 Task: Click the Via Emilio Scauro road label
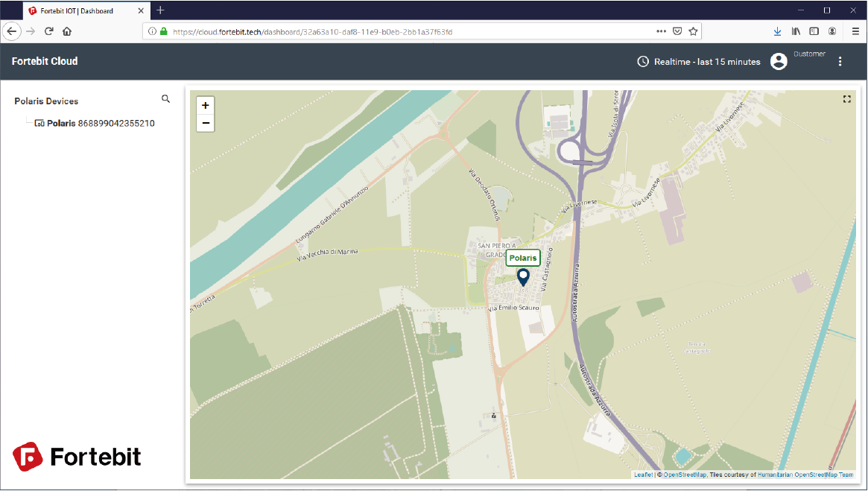[513, 308]
